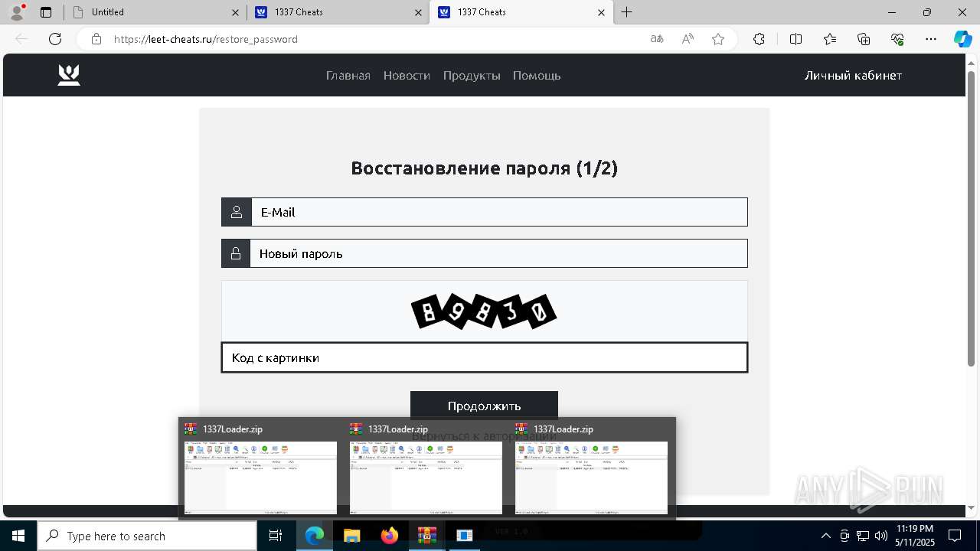Close the Untitled tab
The image size is (980, 551).
coord(236,12)
